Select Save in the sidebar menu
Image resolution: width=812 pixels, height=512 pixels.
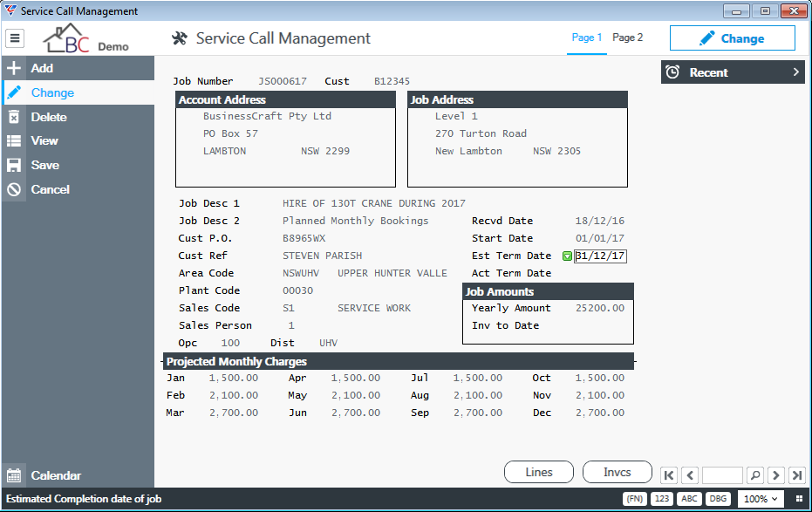[78, 165]
